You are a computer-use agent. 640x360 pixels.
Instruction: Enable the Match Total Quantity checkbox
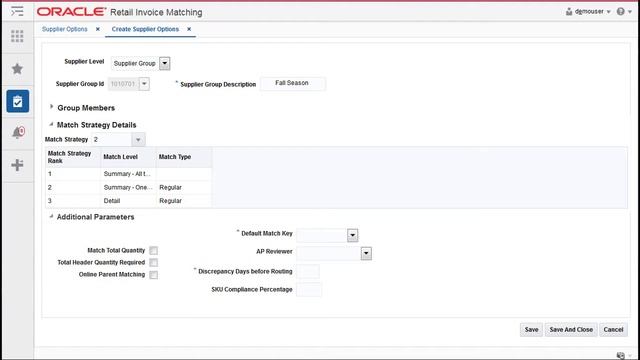(153, 250)
